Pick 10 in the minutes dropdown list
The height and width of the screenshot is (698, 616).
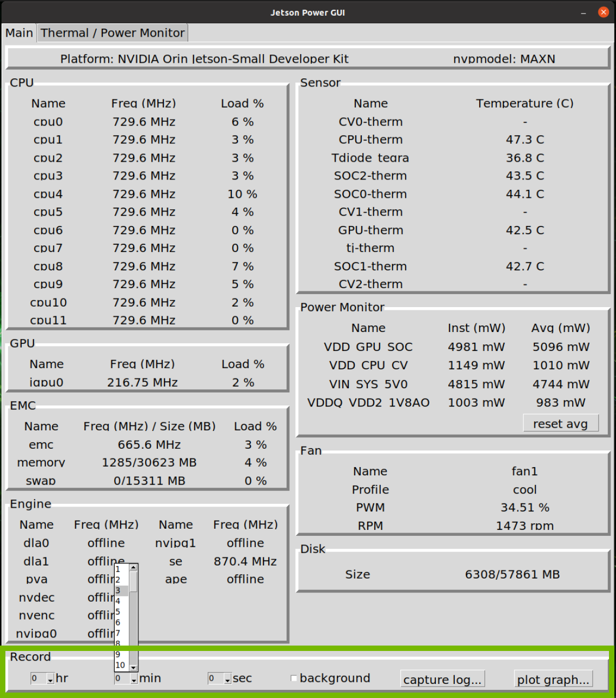click(120, 665)
